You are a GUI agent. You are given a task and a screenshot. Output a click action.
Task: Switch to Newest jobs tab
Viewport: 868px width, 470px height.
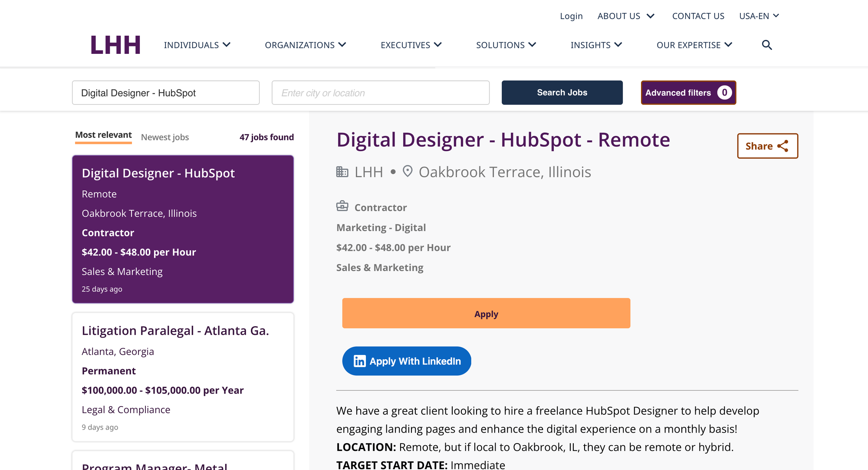(x=165, y=137)
